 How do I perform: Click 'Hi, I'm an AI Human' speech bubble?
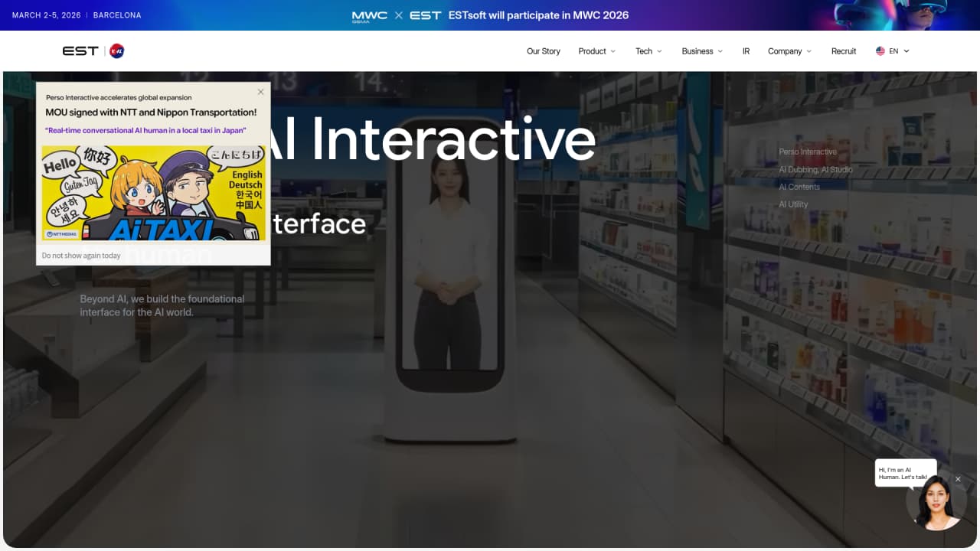point(906,473)
